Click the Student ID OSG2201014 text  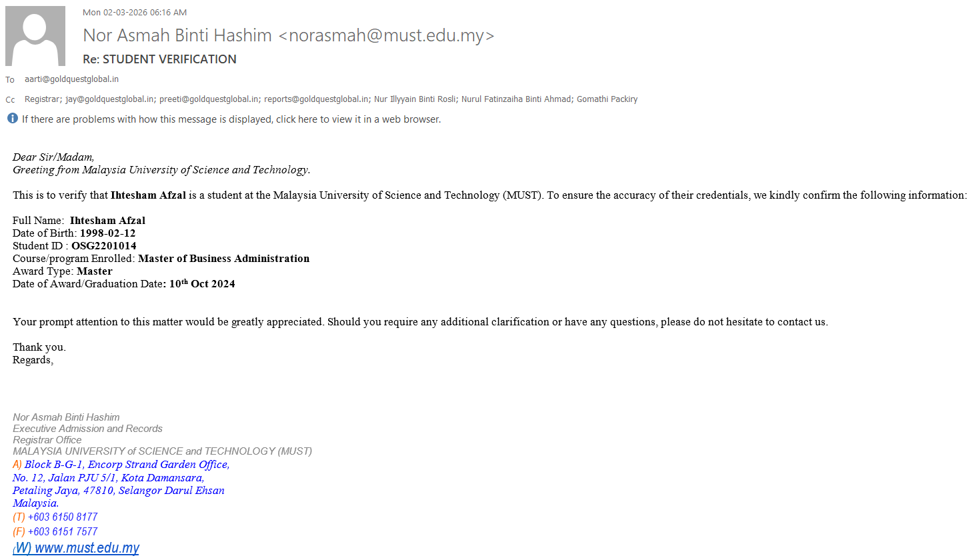tap(103, 246)
